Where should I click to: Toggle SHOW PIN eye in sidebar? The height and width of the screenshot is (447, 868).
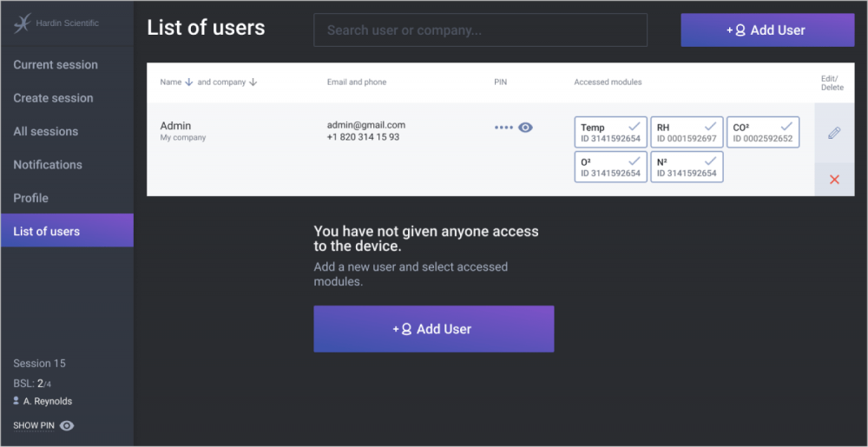click(67, 425)
